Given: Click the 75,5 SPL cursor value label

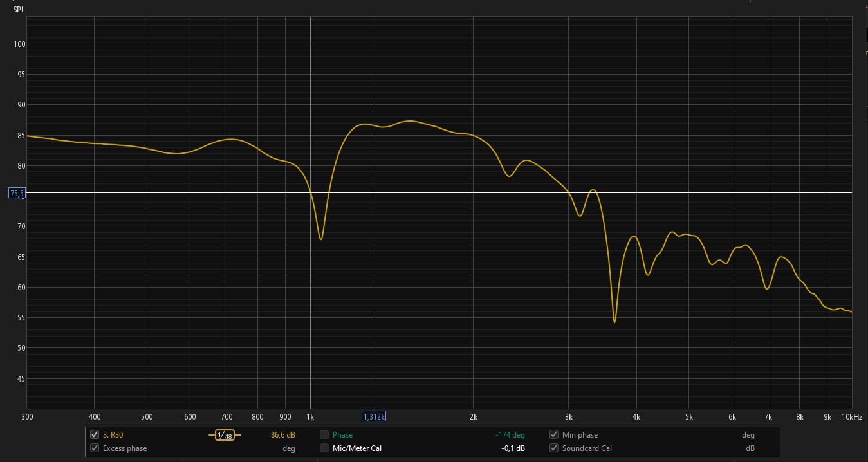Looking at the screenshot, I should (17, 193).
